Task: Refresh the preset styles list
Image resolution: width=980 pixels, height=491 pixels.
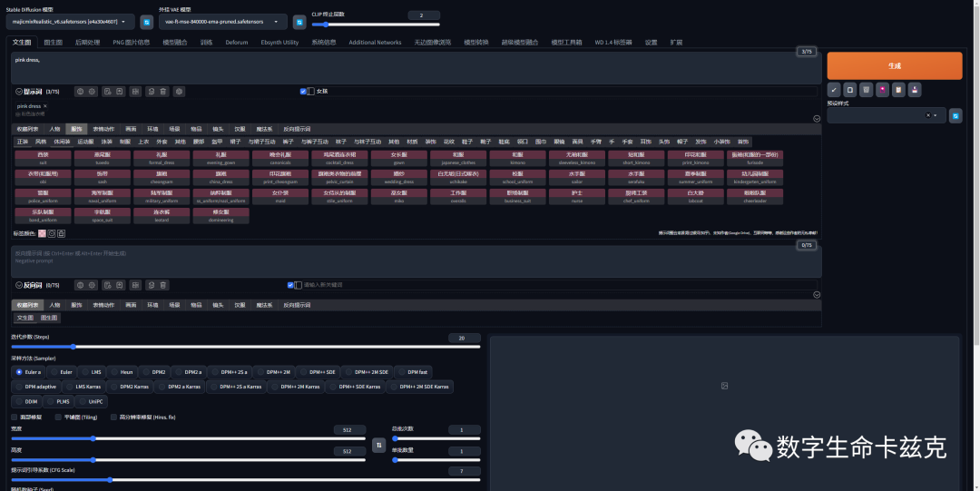Action: click(955, 115)
